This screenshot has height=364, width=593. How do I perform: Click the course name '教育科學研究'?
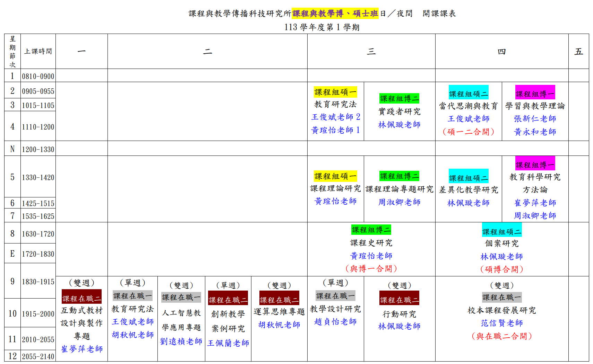535,177
